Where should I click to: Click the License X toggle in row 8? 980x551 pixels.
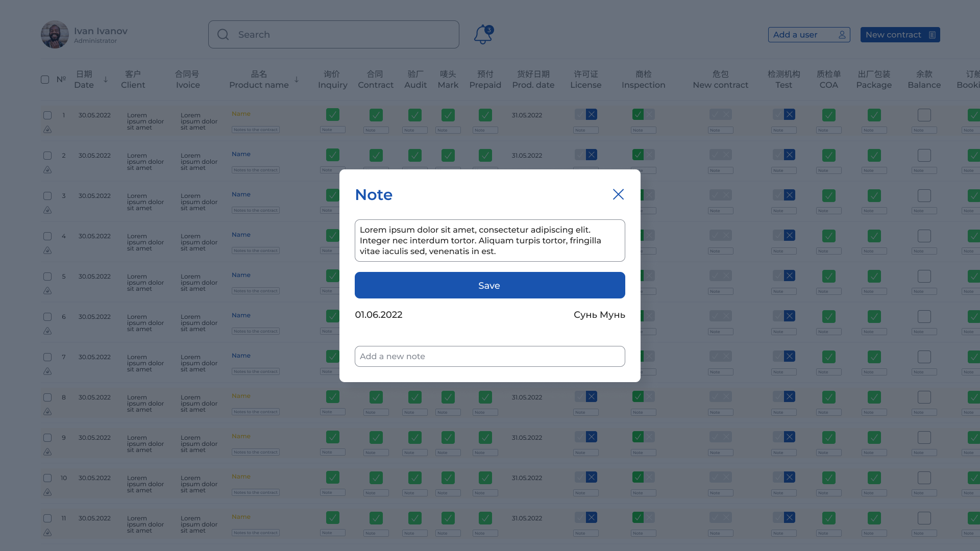pos(592,396)
